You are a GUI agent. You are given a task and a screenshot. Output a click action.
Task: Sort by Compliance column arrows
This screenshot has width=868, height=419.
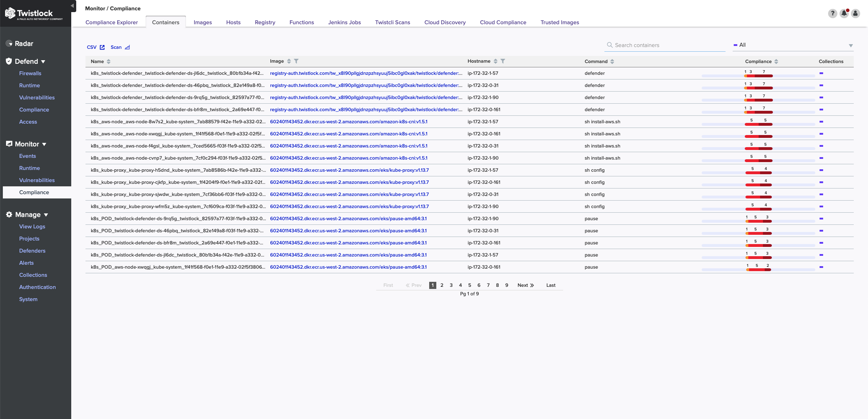776,62
